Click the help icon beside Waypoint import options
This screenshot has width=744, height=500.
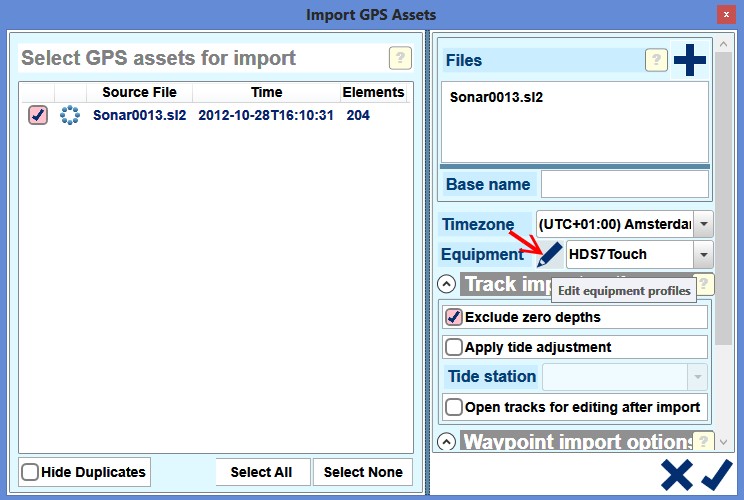(704, 441)
